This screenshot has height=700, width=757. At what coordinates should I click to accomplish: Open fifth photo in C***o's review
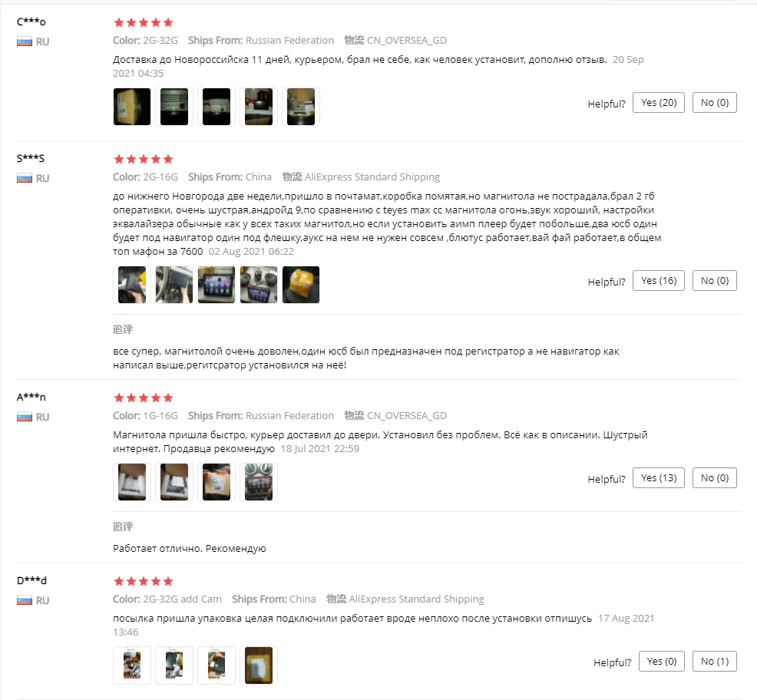point(301,107)
